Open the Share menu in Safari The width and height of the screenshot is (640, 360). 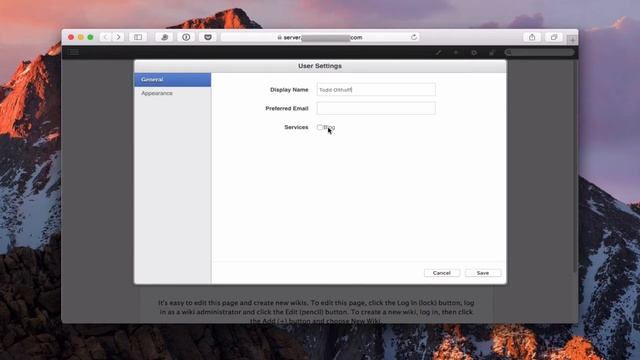point(532,37)
